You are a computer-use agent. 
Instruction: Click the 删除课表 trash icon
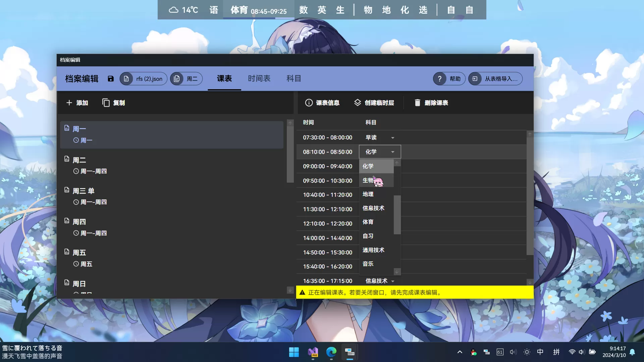point(417,103)
